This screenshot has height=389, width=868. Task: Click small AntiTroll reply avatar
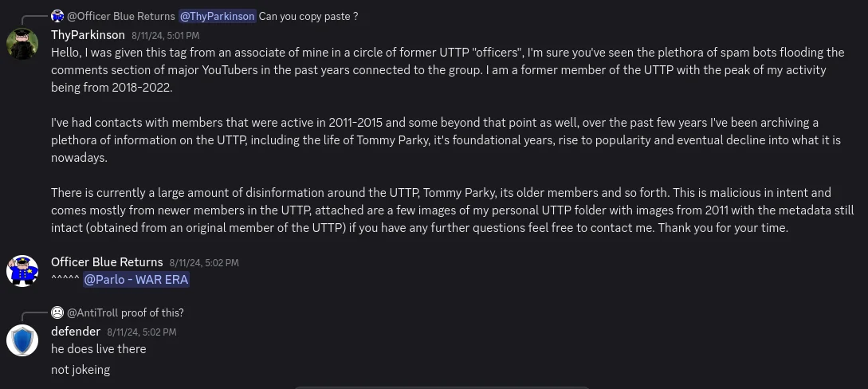click(58, 312)
